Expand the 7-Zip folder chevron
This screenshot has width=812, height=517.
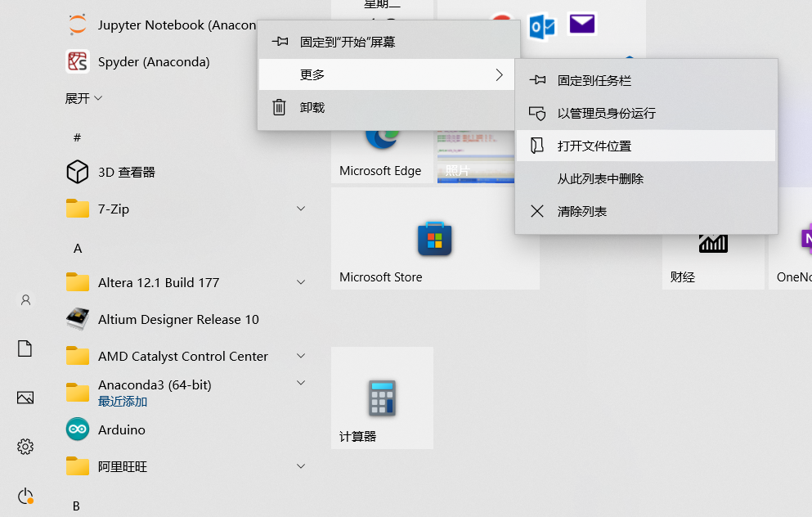(301, 209)
